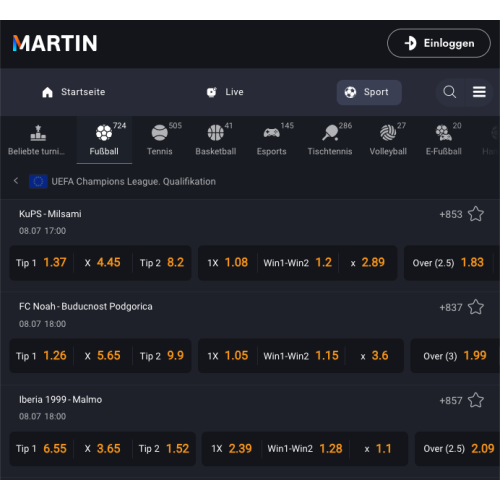
Task: Select the Esports gamepad icon
Action: 271,133
